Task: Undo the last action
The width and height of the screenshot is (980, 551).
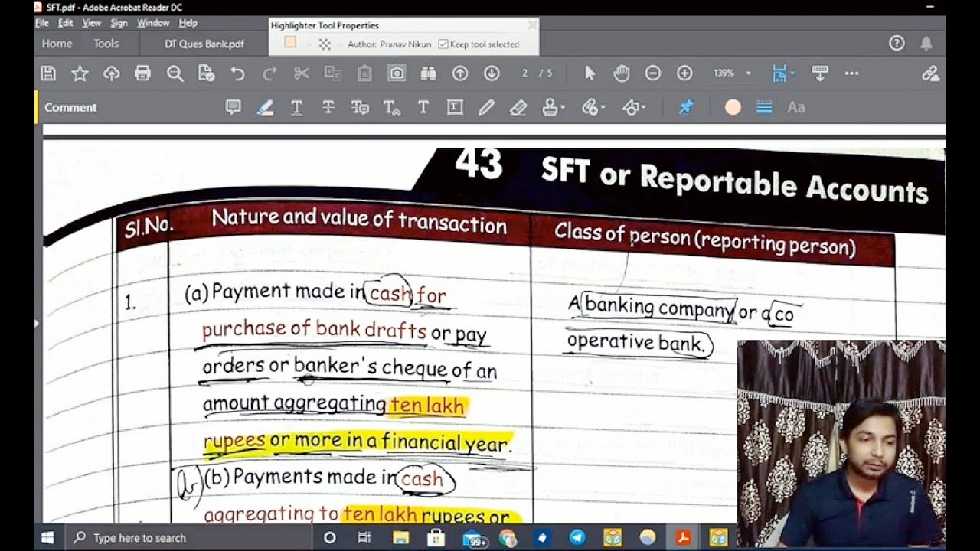Action: tap(237, 73)
